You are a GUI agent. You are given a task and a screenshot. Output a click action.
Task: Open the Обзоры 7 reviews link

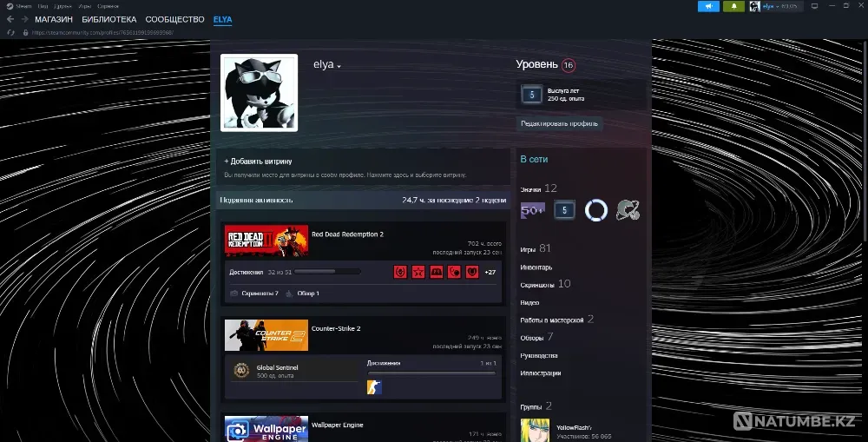click(x=536, y=337)
